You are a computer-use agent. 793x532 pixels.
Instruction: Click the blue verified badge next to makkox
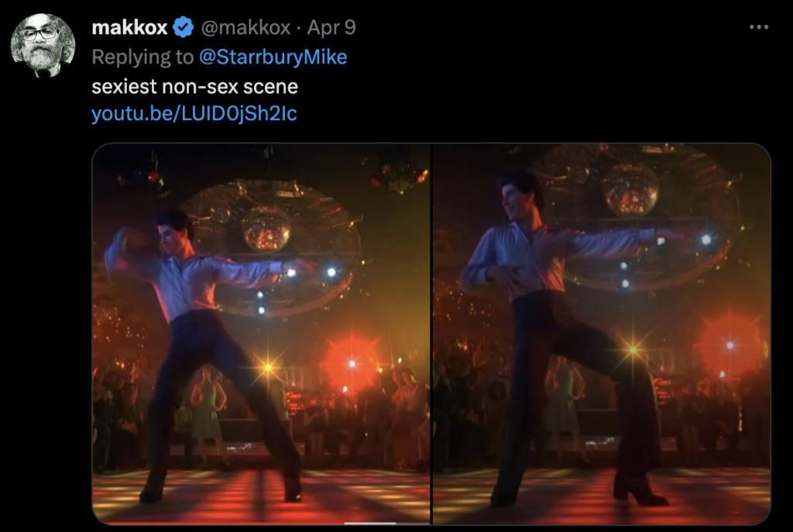[x=183, y=27]
